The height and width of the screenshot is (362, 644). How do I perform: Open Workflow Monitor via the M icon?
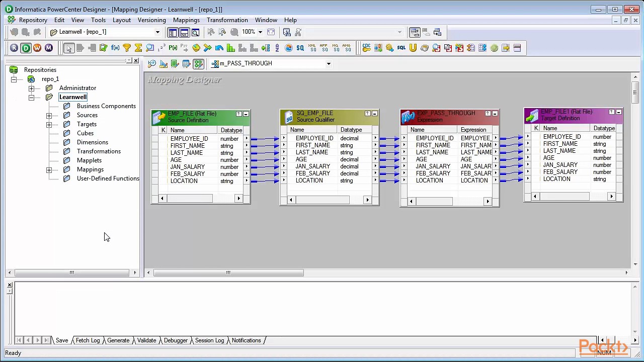click(49, 48)
